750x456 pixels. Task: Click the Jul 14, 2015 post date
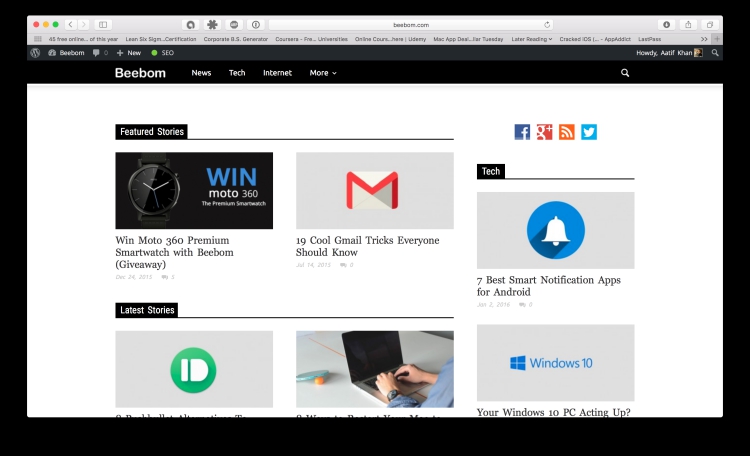[x=313, y=265]
